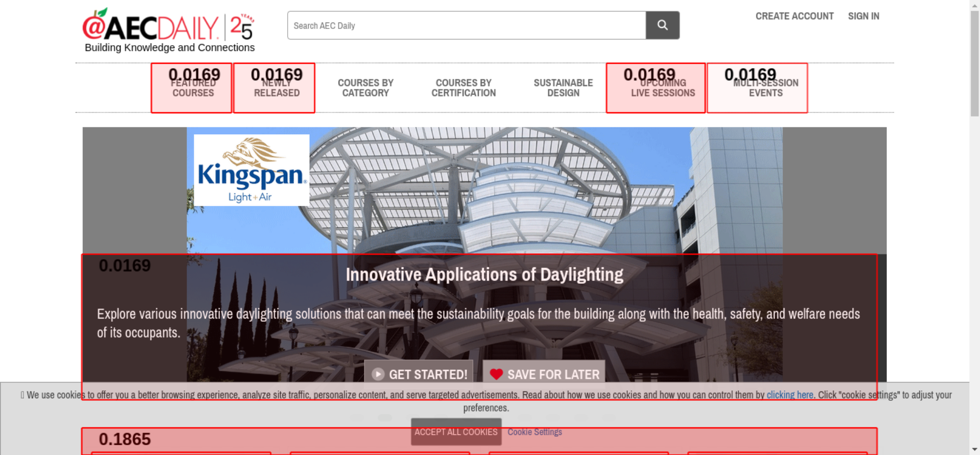Click the heart icon to save for later

point(496,374)
